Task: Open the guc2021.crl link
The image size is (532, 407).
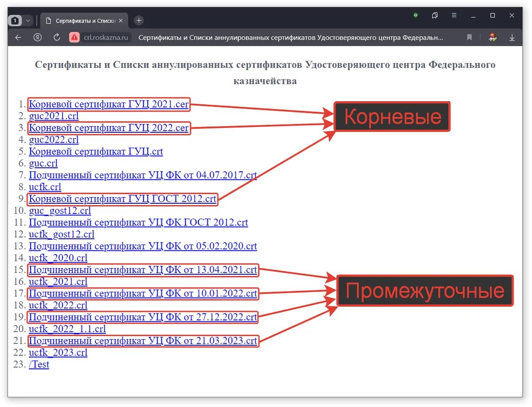Action: coord(54,116)
